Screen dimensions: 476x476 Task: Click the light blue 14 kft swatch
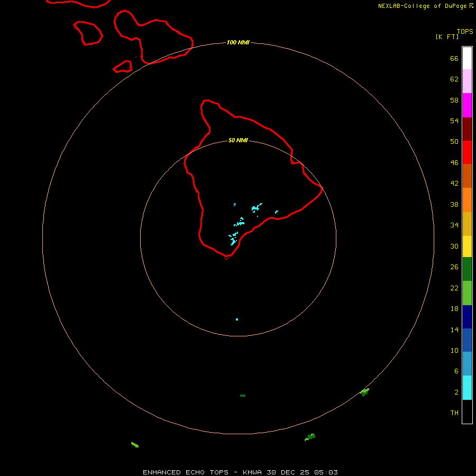pos(467,364)
